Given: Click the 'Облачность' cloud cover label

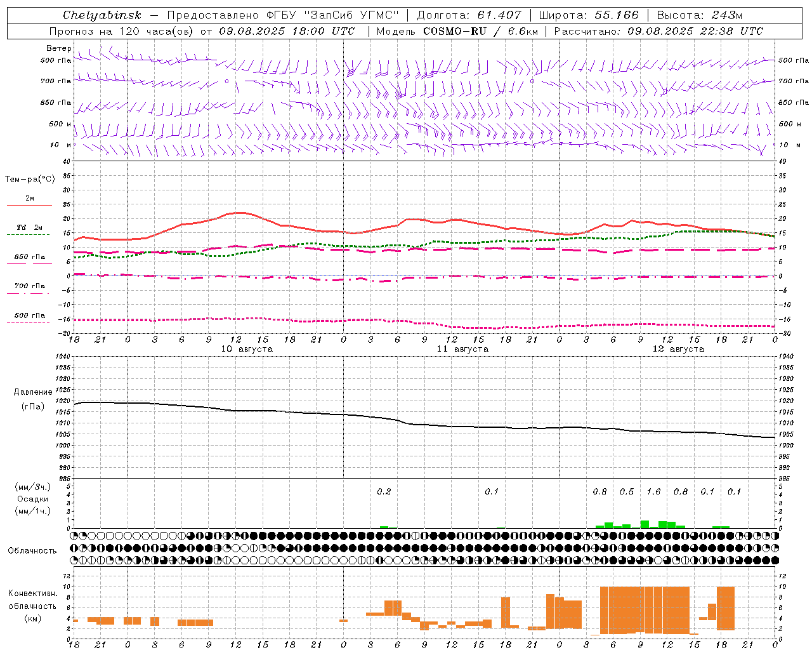Looking at the screenshot, I should [32, 550].
